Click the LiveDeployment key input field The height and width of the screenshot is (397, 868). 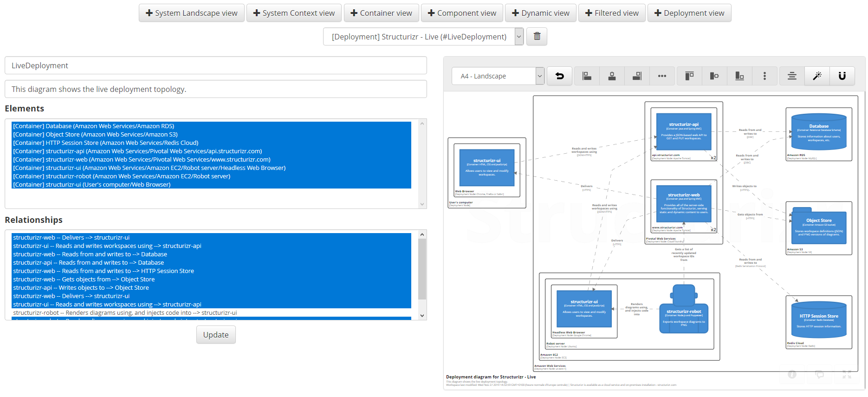[216, 65]
